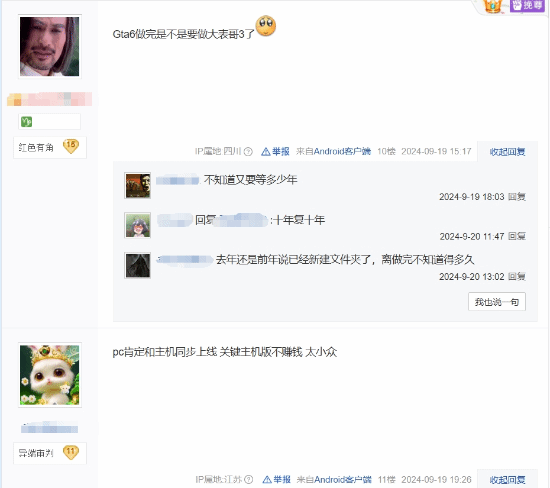Click the zodiac sign icon under first user
Viewport: 550px width, 488px height.
tap(26, 122)
